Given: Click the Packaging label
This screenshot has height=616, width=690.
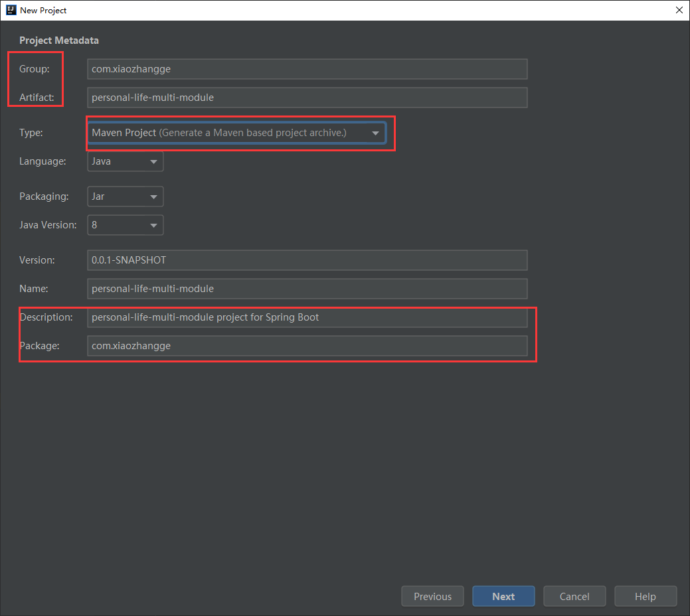Looking at the screenshot, I should pyautogui.click(x=44, y=196).
